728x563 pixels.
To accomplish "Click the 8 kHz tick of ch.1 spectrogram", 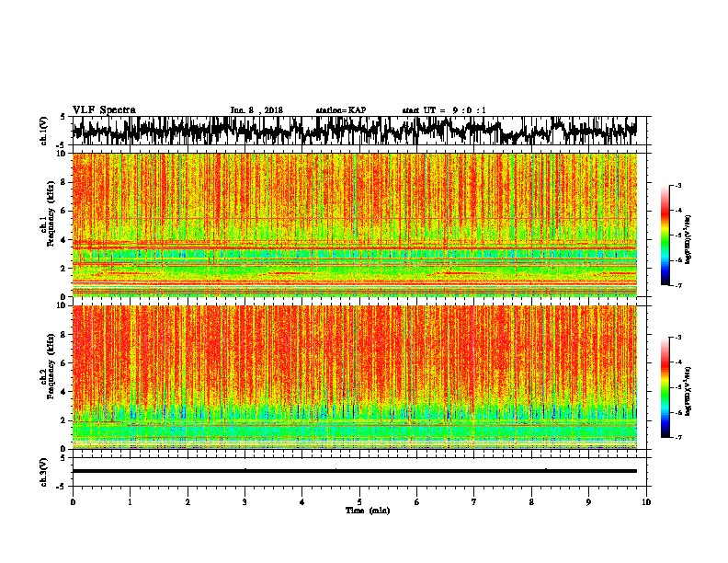I will point(64,182).
